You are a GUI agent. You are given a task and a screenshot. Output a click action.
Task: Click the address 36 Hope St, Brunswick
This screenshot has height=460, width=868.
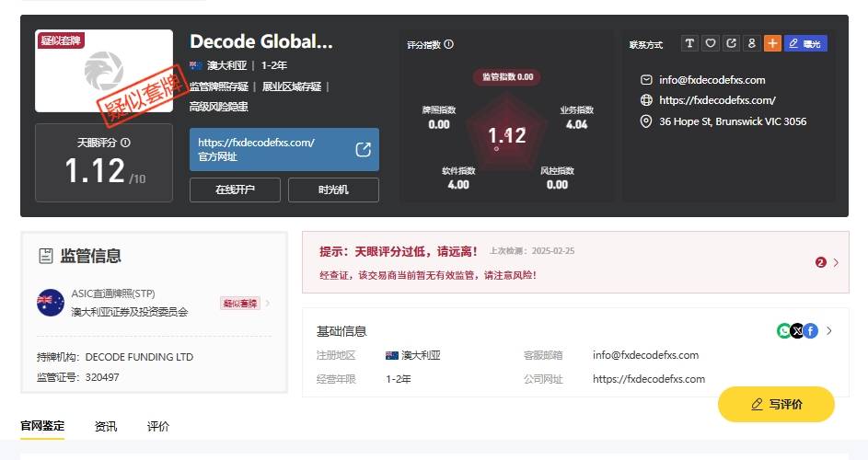pyautogui.click(x=733, y=121)
